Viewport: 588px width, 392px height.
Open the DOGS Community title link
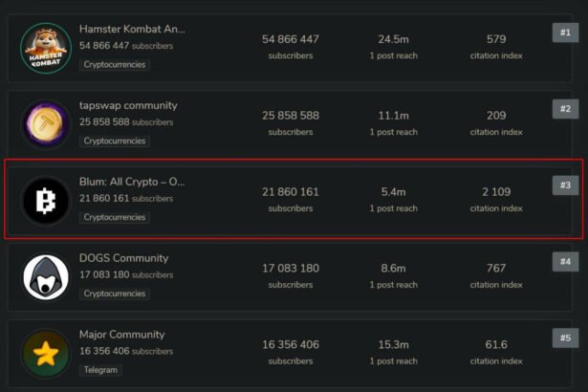pyautogui.click(x=123, y=258)
